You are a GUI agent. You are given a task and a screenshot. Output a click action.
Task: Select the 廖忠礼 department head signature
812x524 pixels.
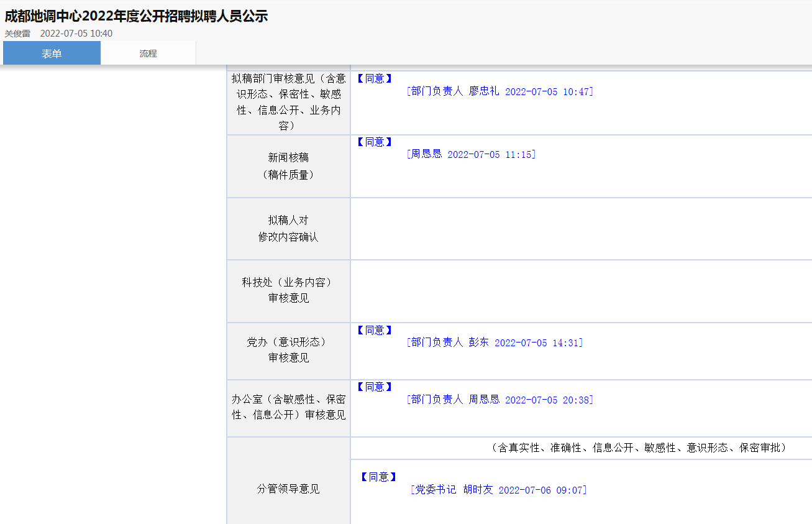[x=500, y=91]
